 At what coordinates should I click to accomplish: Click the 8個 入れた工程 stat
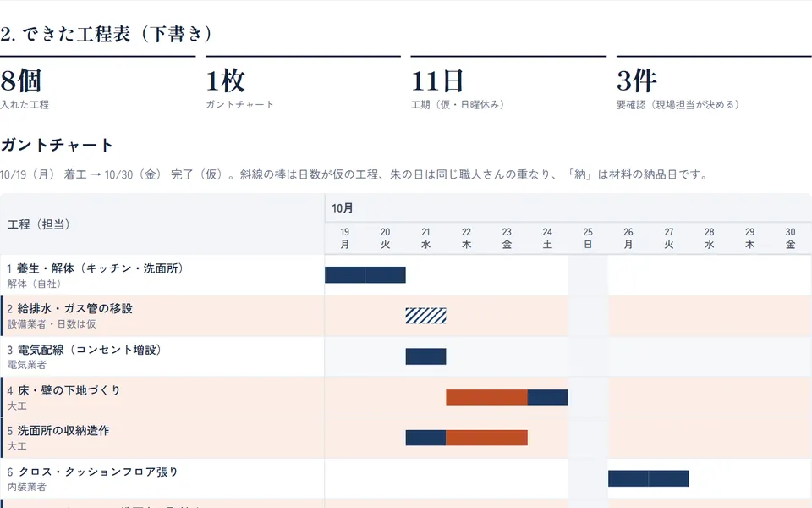98,84
